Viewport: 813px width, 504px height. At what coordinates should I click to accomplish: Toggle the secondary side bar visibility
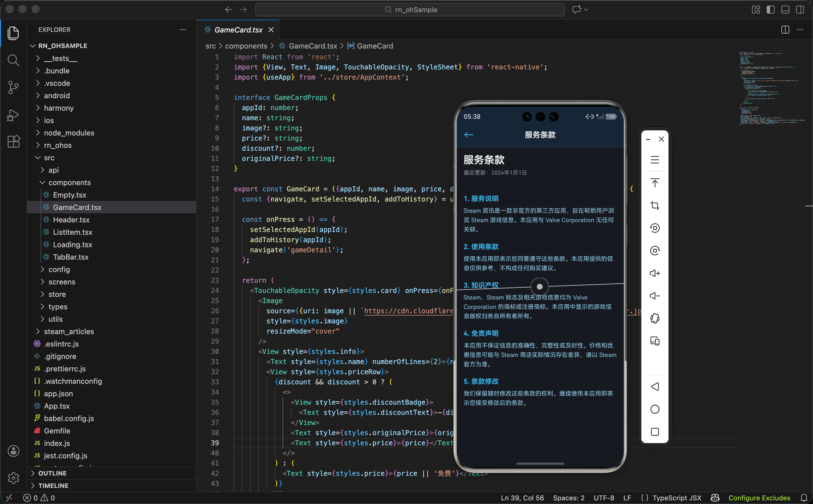click(x=800, y=10)
